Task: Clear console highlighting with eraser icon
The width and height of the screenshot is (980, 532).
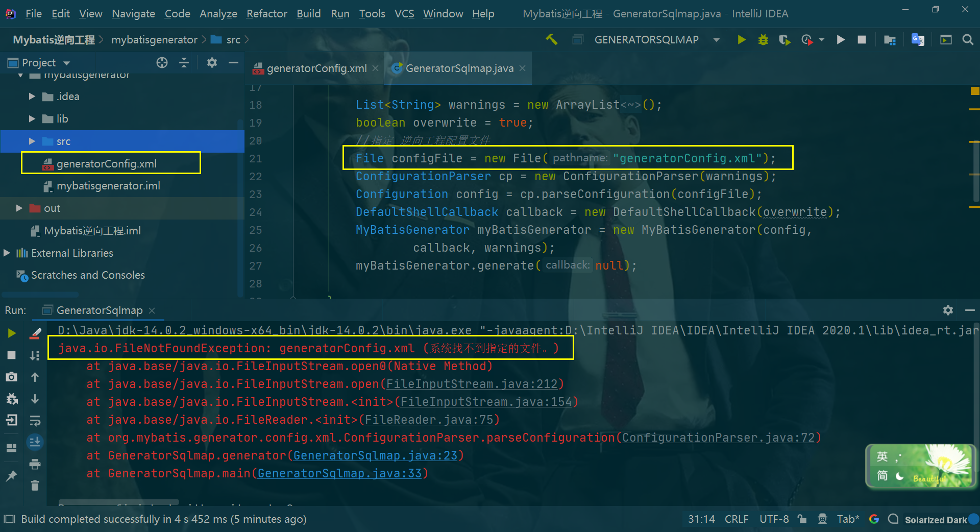Action: click(x=35, y=333)
